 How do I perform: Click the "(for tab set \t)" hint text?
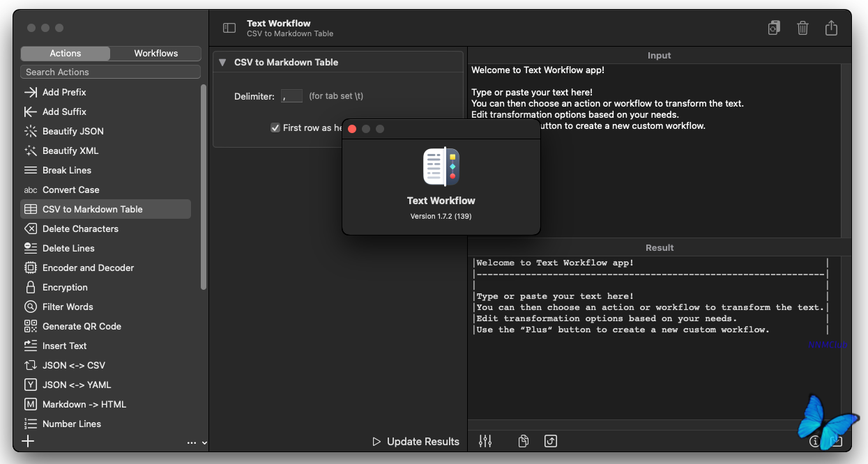336,96
